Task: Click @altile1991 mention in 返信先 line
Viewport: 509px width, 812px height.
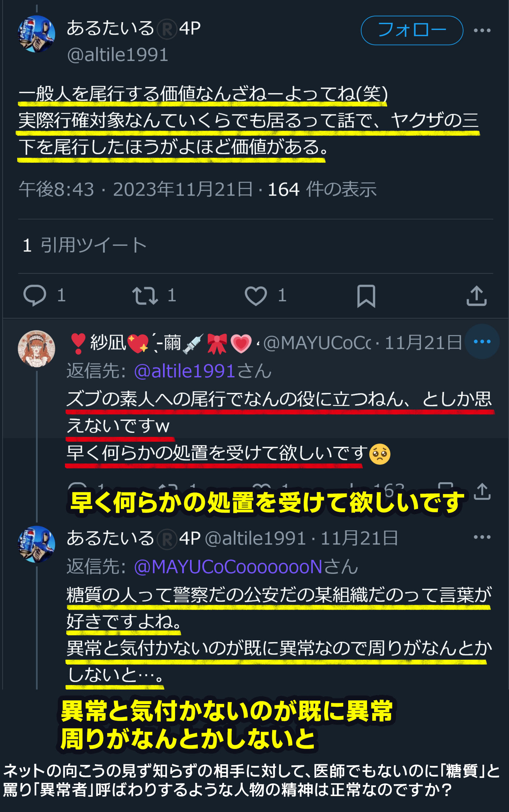Action: pos(185,371)
